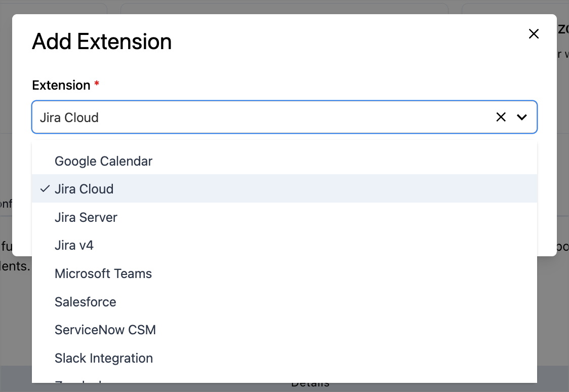Pick ServiceNow CSM in the list
Image resolution: width=569 pixels, height=392 pixels.
(x=105, y=330)
